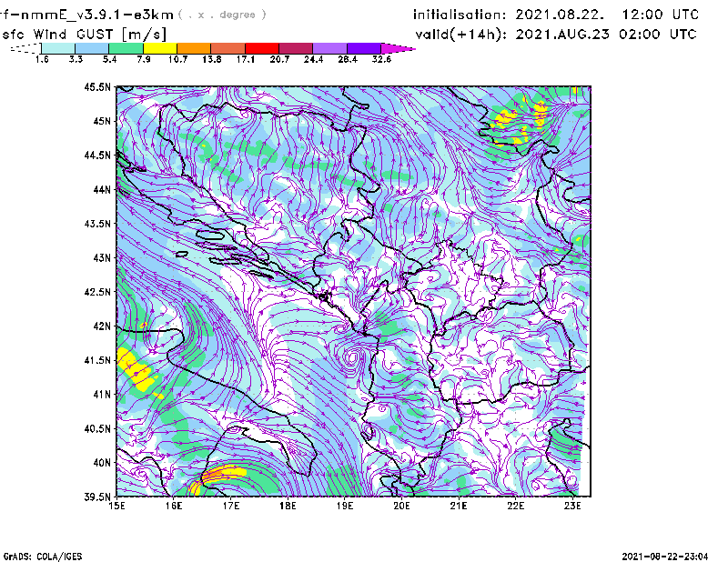Click the coral legend swatch

point(228,48)
